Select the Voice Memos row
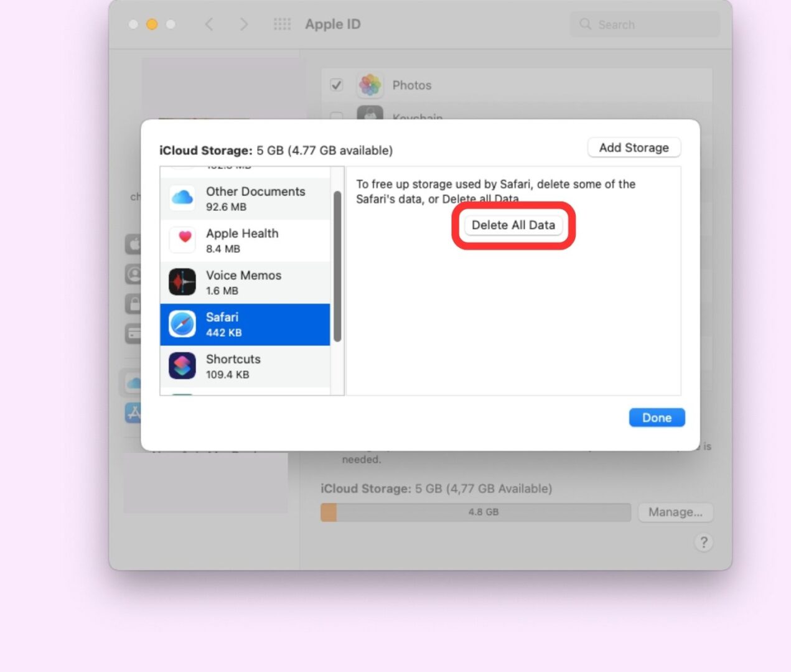This screenshot has height=672, width=791. pos(245,282)
